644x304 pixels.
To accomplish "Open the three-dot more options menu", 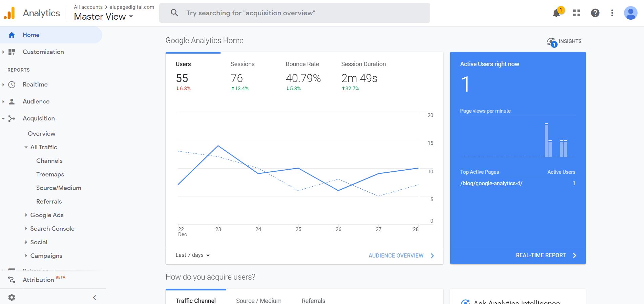I will click(612, 13).
